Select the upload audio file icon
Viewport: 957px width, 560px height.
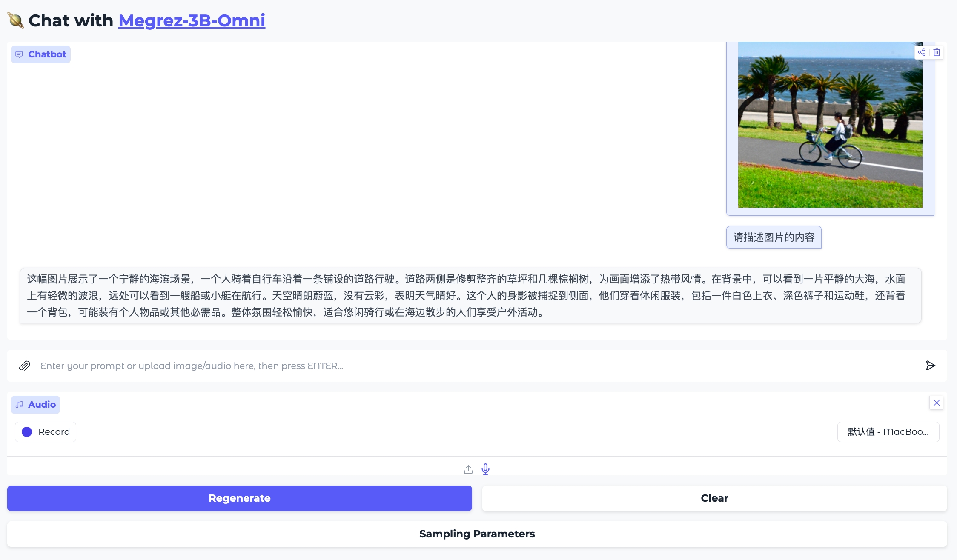coord(468,469)
